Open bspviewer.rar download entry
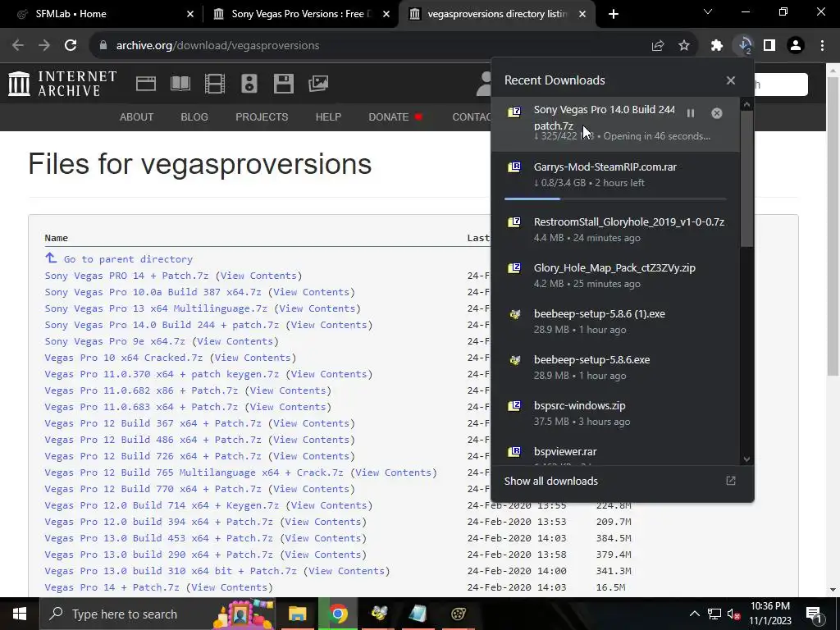 (x=615, y=453)
